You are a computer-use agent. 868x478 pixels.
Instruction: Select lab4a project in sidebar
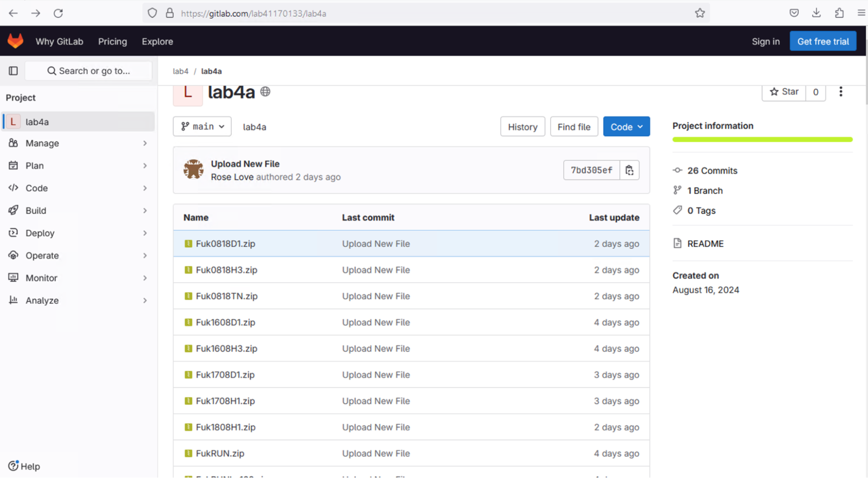pos(78,122)
